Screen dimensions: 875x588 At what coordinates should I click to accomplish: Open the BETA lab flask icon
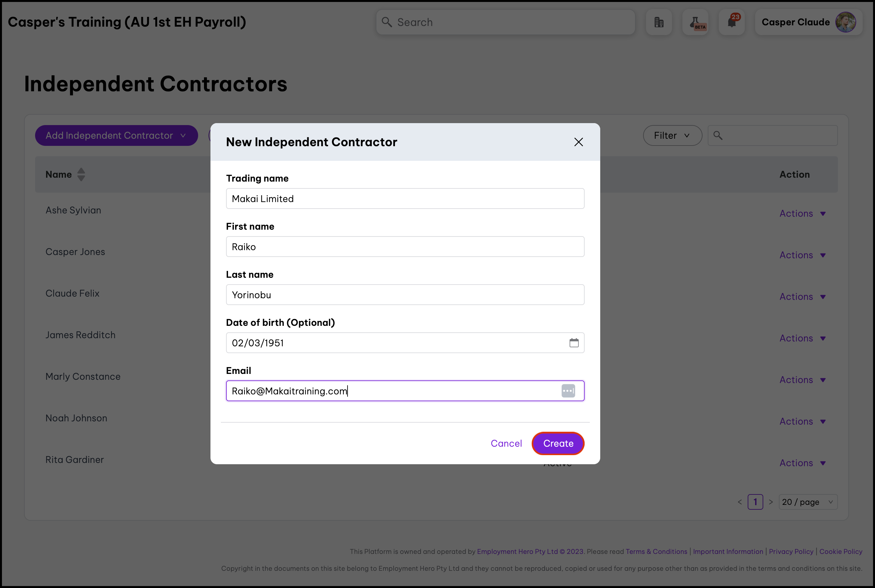pyautogui.click(x=695, y=22)
